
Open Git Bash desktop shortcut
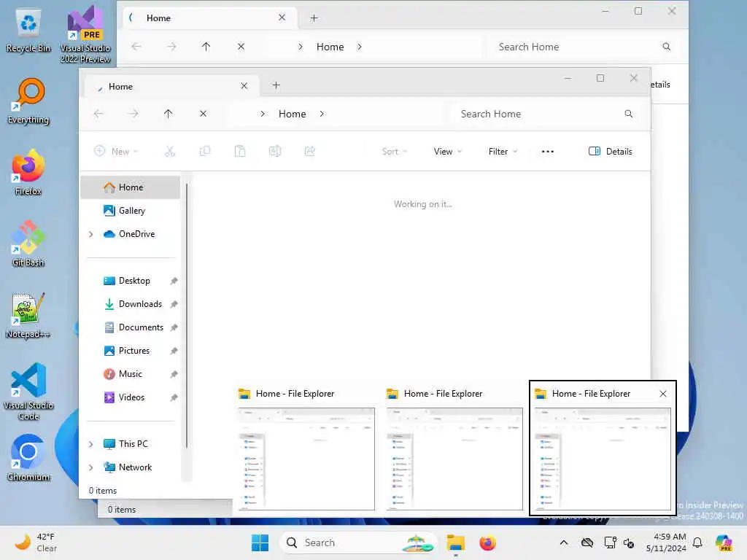pos(28,244)
